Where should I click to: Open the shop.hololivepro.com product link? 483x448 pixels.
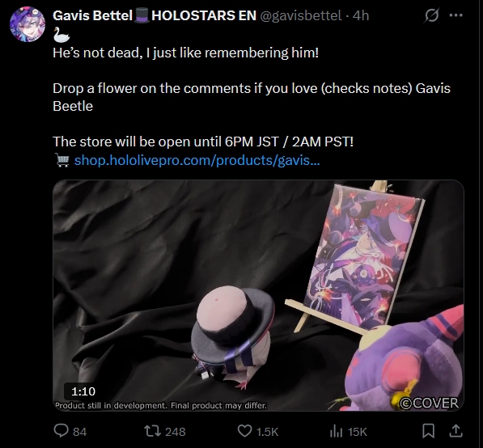tap(197, 160)
